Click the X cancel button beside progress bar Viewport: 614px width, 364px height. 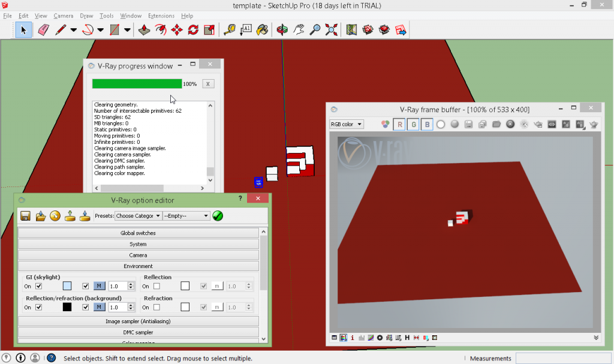(207, 84)
